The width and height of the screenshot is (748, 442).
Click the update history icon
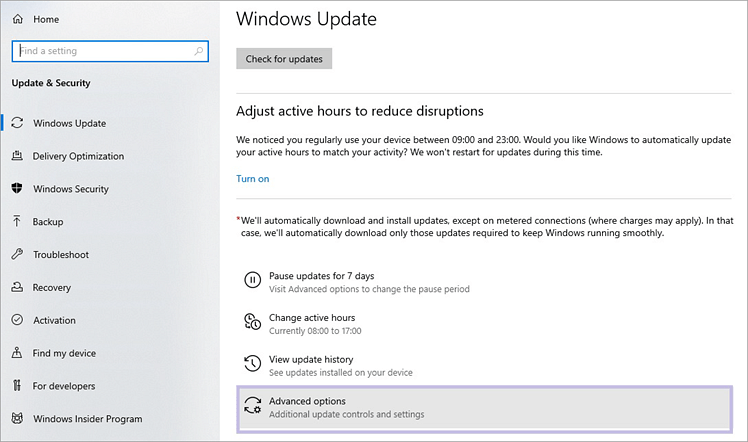tap(252, 365)
